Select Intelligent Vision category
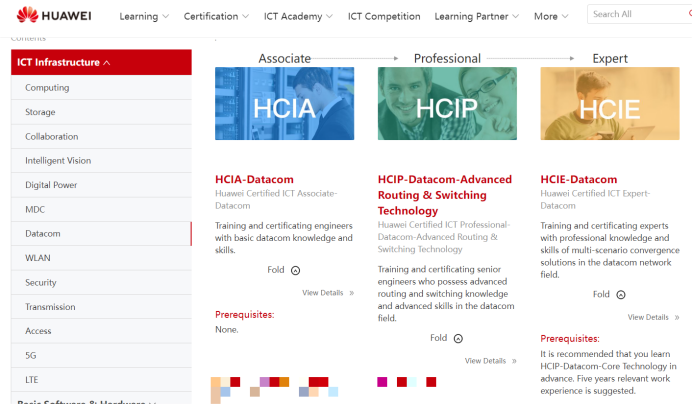Screen dimensions: 692x405 pos(101,161)
